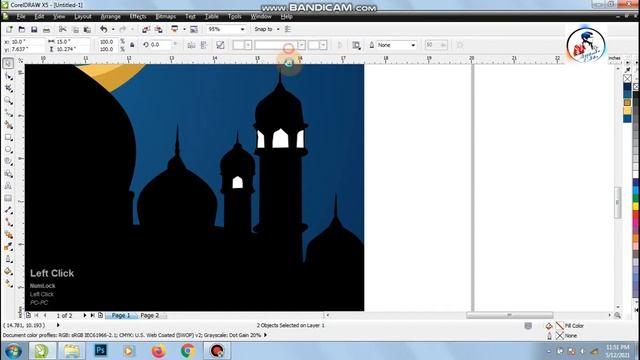The height and width of the screenshot is (360, 640).
Task: Open Firefox from the taskbar
Action: (x=158, y=350)
